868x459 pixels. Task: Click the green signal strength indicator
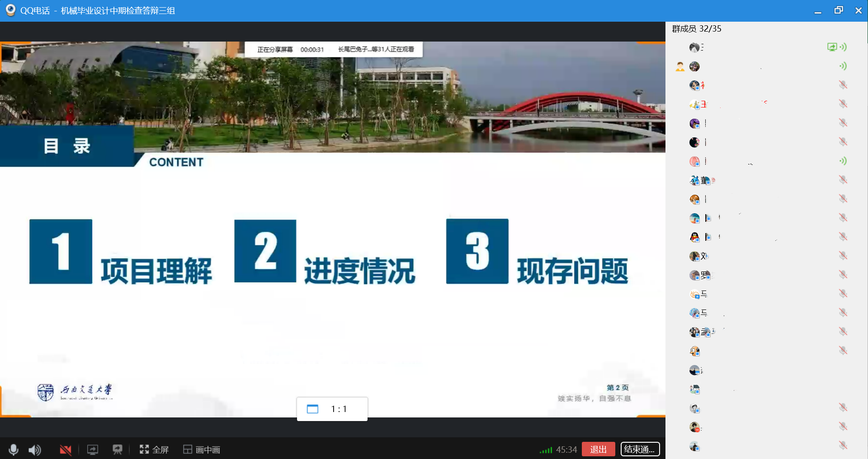pos(546,450)
